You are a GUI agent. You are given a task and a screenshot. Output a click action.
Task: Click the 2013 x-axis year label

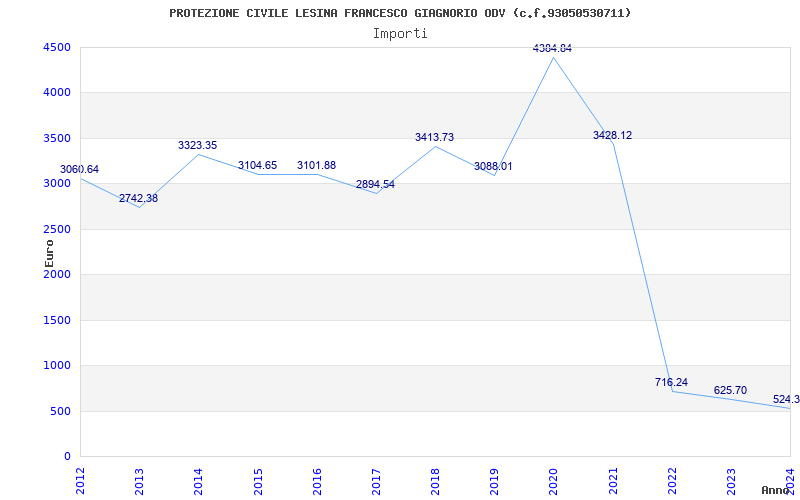(x=139, y=481)
